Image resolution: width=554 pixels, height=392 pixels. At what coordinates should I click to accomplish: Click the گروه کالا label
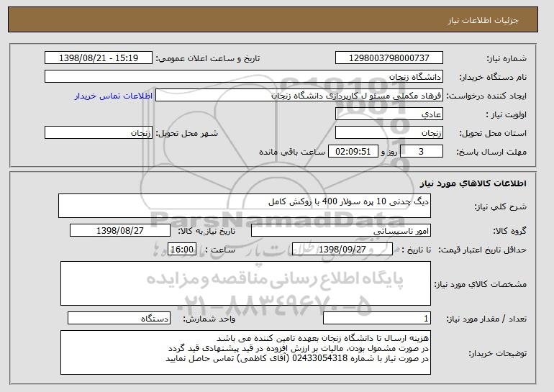click(x=509, y=231)
